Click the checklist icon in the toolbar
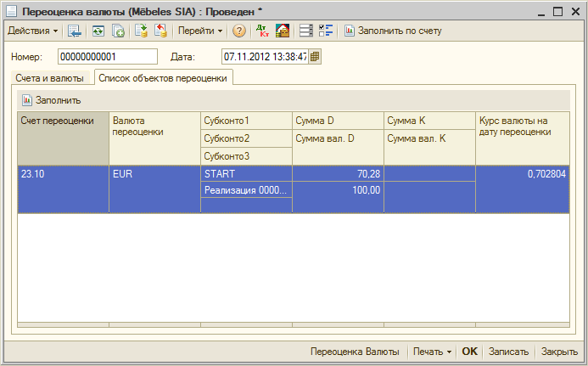This screenshot has height=366, width=588. click(x=326, y=31)
